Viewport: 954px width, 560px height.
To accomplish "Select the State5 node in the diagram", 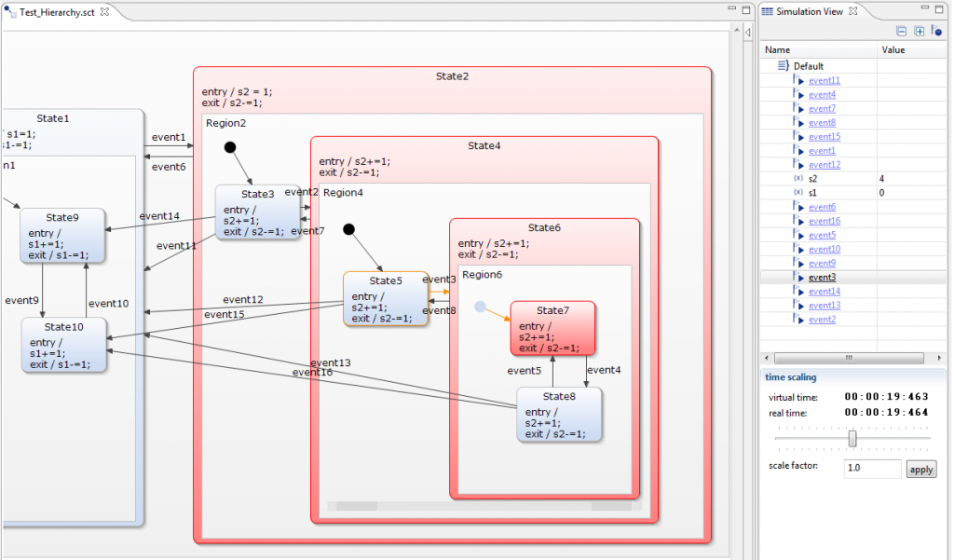I will point(386,299).
